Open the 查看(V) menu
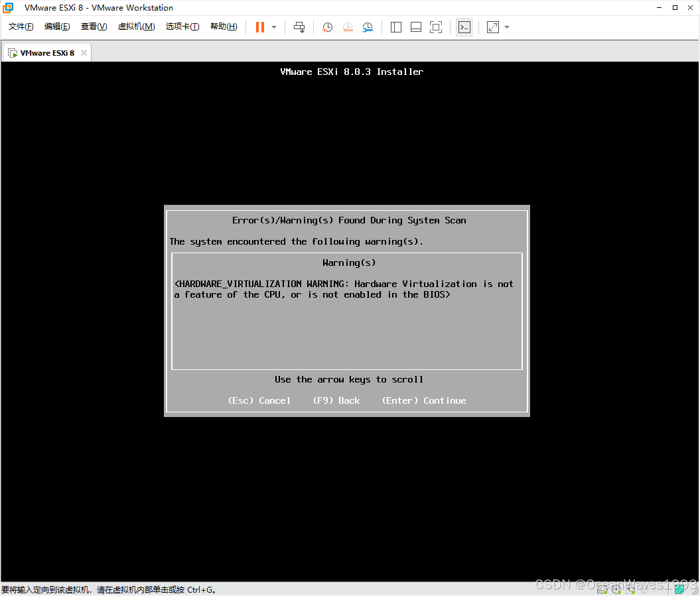Screen dimensions: 700x596 pyautogui.click(x=94, y=27)
